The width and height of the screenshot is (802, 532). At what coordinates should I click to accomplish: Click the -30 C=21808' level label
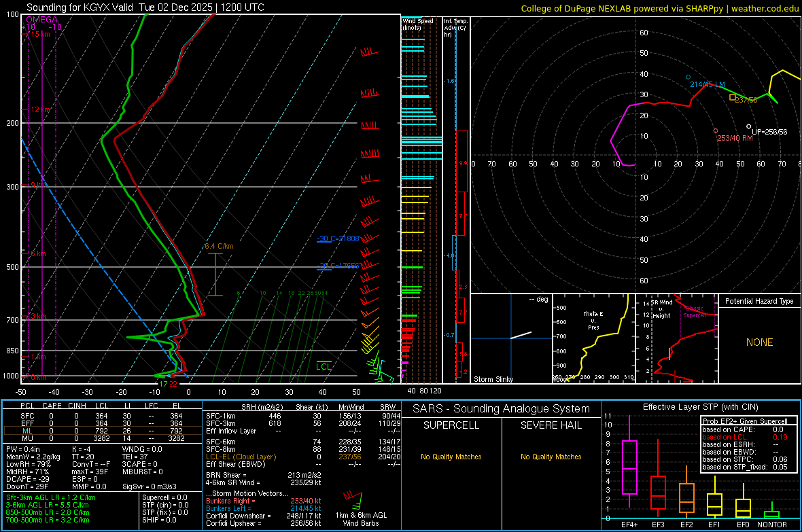(x=338, y=238)
